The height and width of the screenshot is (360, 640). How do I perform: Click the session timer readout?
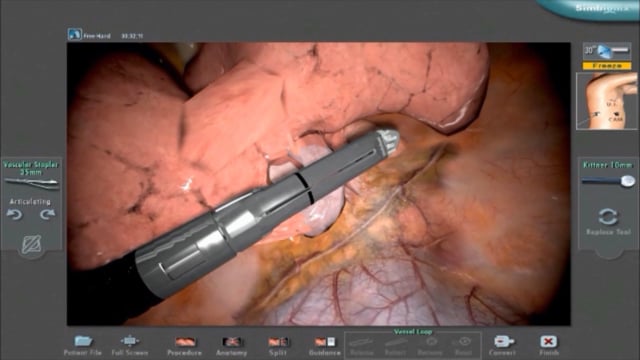[132, 36]
